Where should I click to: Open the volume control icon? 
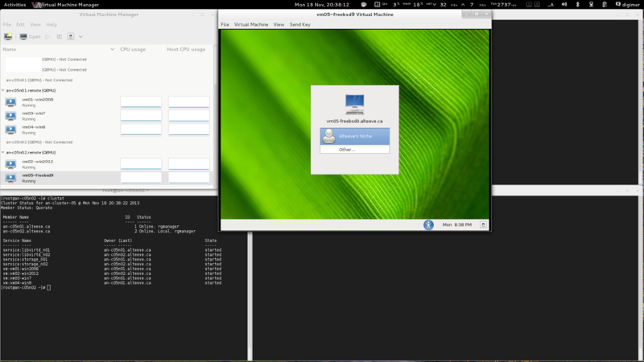(564, 5)
